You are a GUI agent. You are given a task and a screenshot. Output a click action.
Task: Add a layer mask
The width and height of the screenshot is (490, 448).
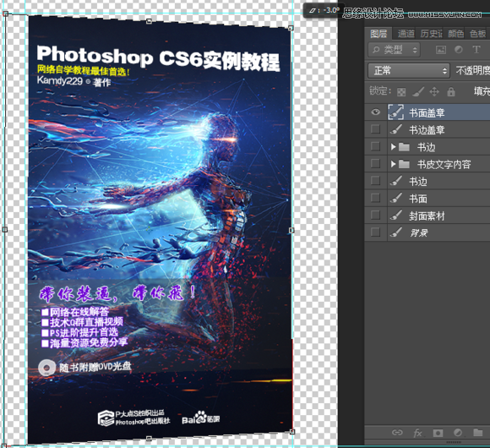(x=438, y=433)
